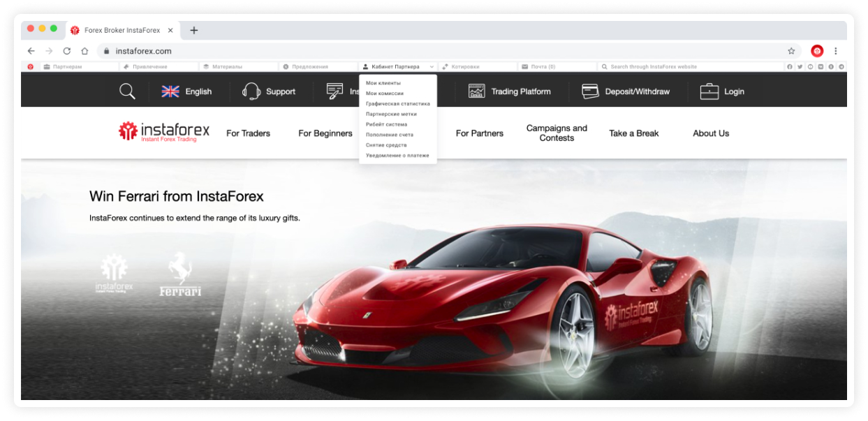Click the magnifying glass search icon
The width and height of the screenshot is (868, 421).
(127, 91)
